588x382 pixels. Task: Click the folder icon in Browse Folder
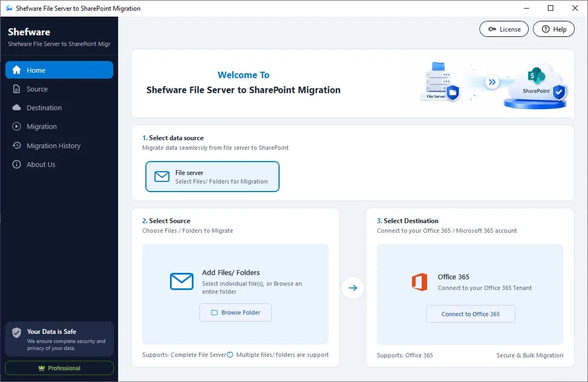tap(214, 312)
